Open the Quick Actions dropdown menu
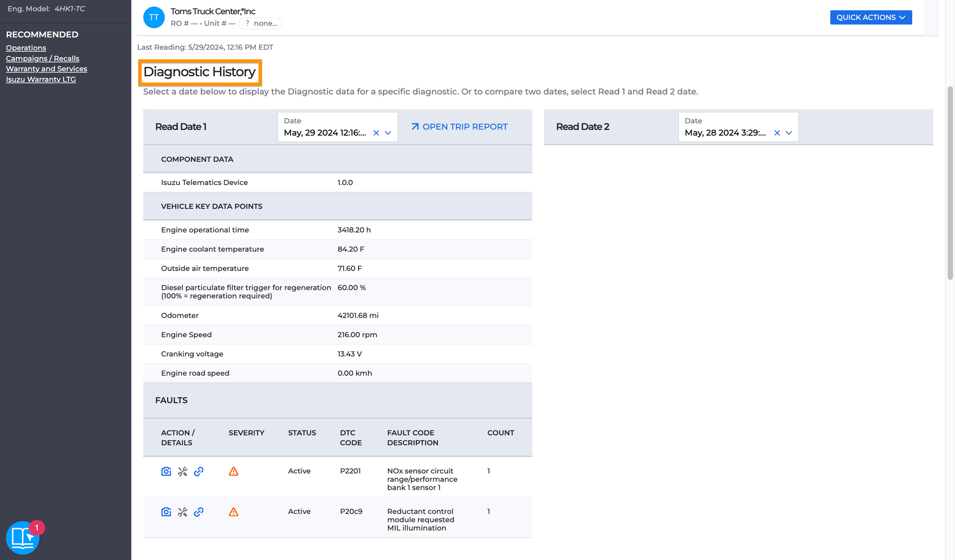Image resolution: width=955 pixels, height=560 pixels. [x=871, y=17]
